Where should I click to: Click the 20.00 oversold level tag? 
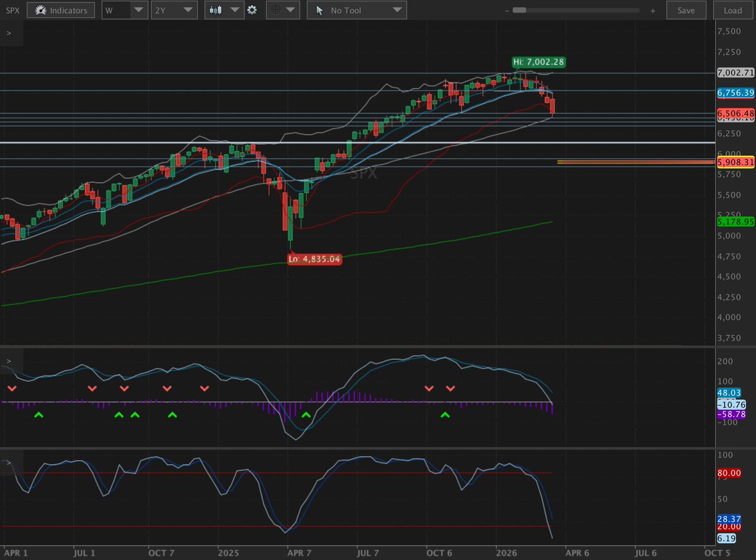pos(728,527)
